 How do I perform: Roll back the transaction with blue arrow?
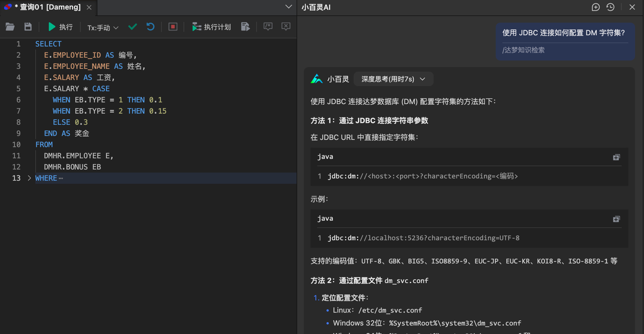151,27
